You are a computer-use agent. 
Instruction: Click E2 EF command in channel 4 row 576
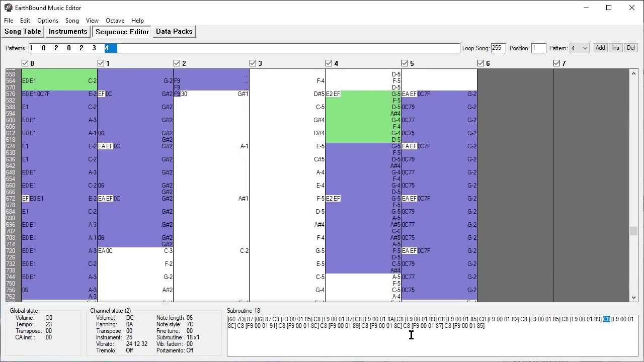coord(333,94)
